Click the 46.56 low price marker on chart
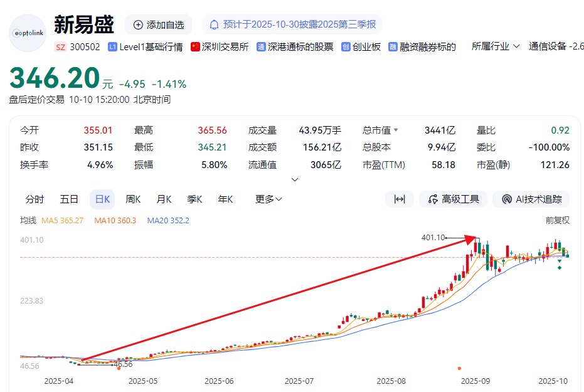This screenshot has width=584, height=392. point(124,364)
